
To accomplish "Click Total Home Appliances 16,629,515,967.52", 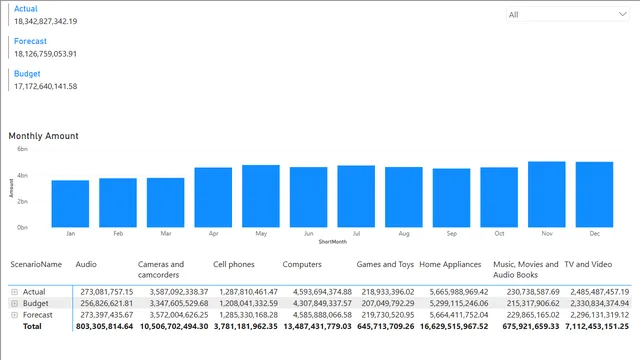I will click(x=454, y=326).
